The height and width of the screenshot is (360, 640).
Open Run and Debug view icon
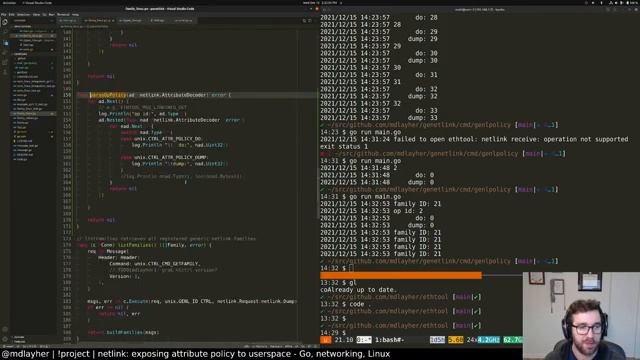coord(5,52)
